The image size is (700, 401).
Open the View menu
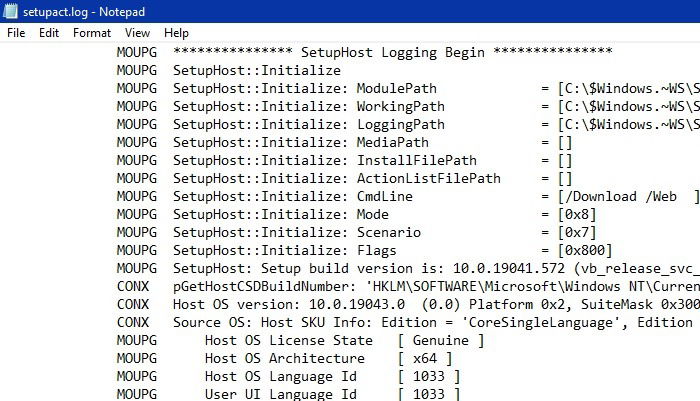click(138, 33)
